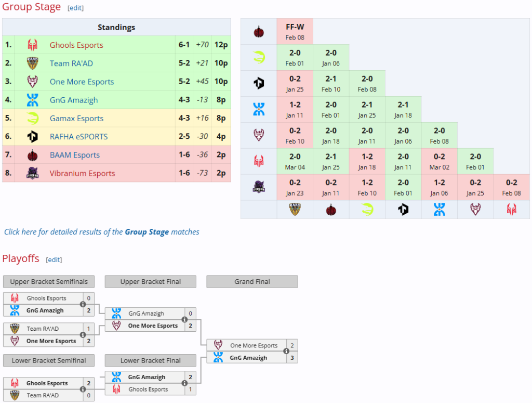Select the FF-W Feb 08 crosstable cell
532x403 pixels.
pyautogui.click(x=295, y=32)
